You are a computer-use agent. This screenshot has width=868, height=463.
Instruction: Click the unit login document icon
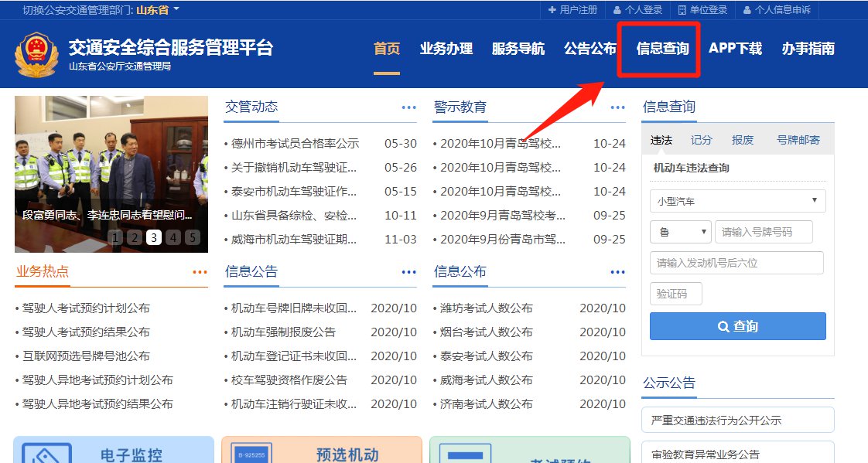tap(682, 10)
